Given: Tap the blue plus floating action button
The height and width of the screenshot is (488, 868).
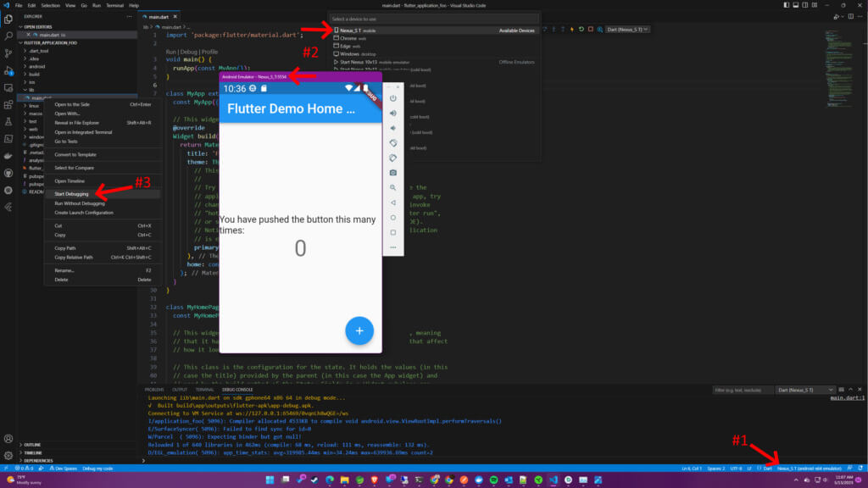Looking at the screenshot, I should pos(359,330).
